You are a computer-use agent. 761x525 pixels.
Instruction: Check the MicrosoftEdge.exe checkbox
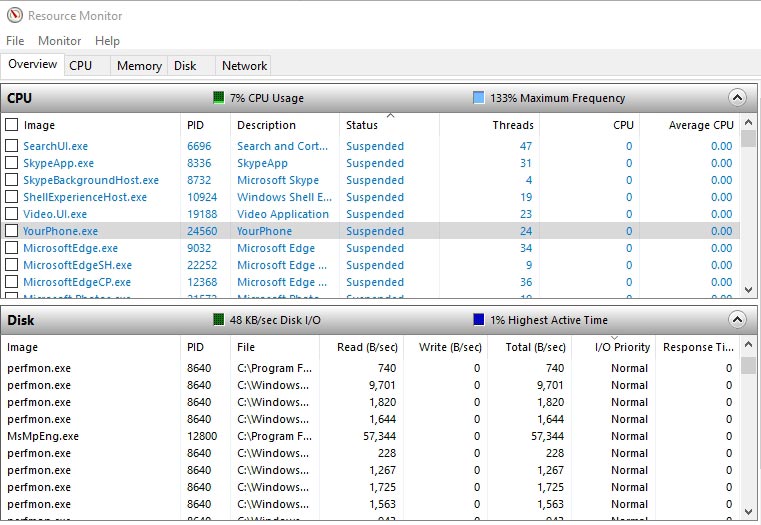(12, 247)
